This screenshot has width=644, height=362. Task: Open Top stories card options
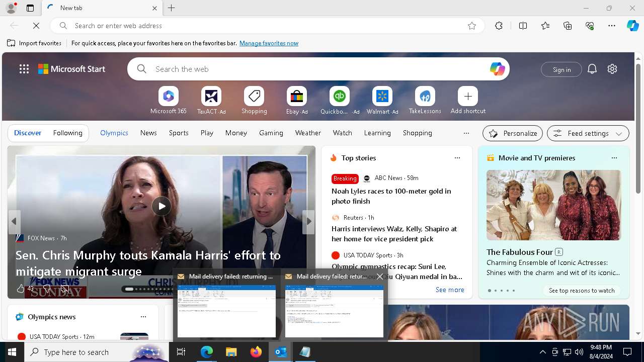(457, 158)
